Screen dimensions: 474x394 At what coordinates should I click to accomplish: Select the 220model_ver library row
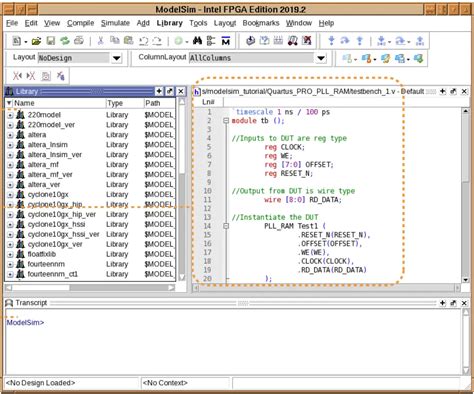(x=90, y=125)
